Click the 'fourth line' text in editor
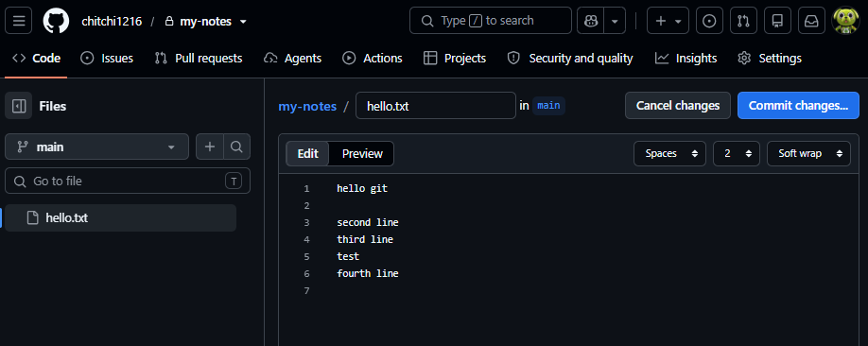868x346 pixels. coord(368,273)
